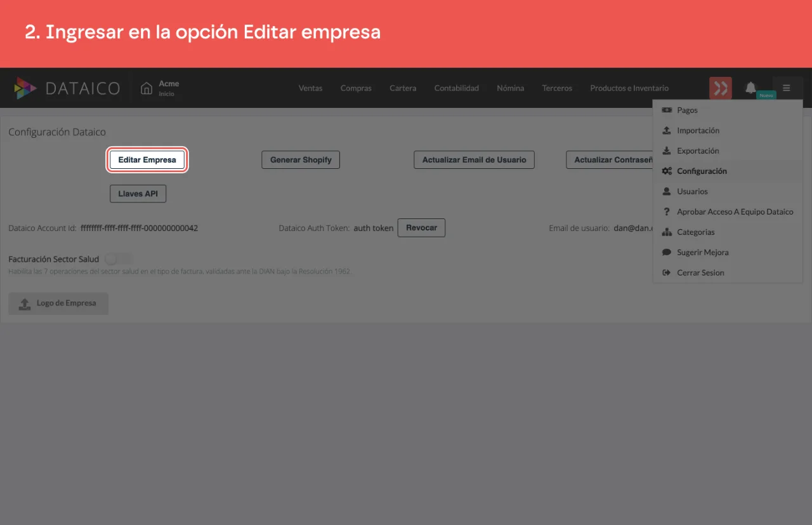Open the red double-arrow shortcut icon
812x525 pixels.
pyautogui.click(x=721, y=88)
